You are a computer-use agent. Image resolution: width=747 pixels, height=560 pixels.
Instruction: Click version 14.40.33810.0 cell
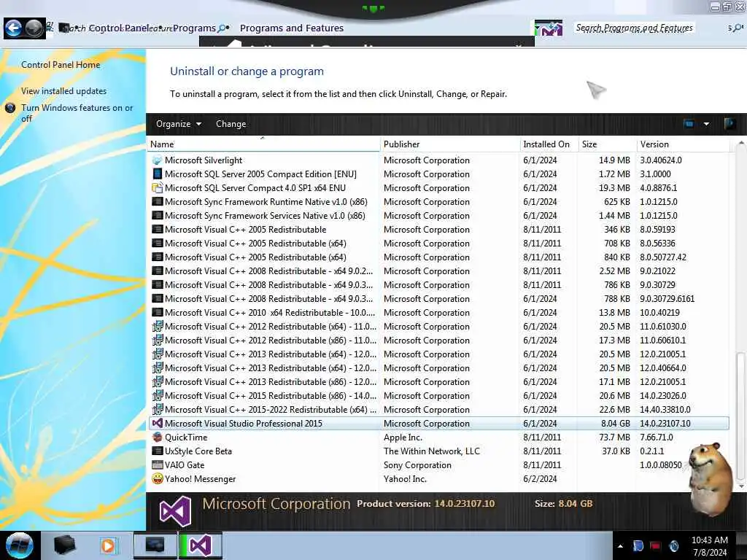pos(665,410)
